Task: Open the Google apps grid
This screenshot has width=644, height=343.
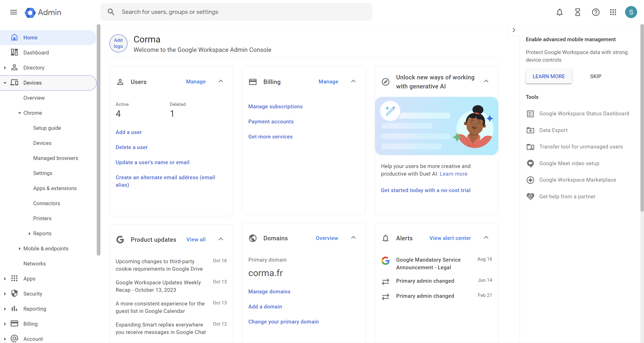Action: (613, 12)
